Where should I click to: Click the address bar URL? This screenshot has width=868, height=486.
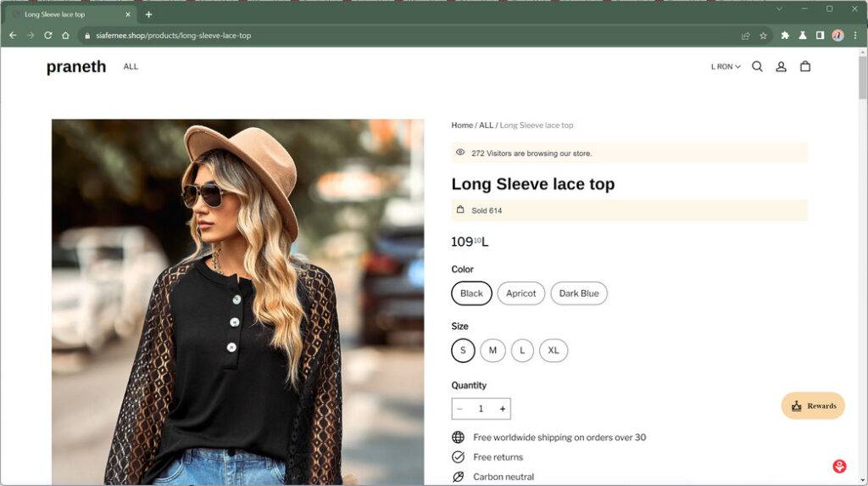point(173,36)
